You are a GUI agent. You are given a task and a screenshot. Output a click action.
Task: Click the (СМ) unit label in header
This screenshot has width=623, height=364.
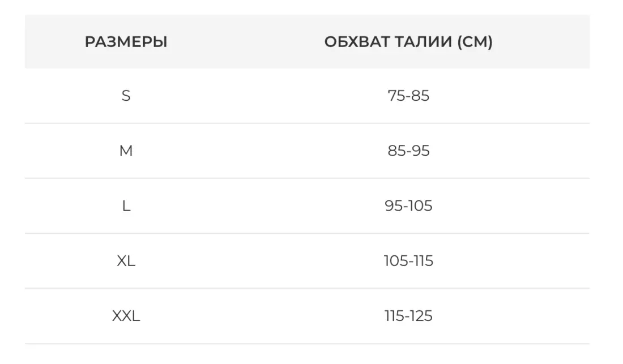pos(474,42)
